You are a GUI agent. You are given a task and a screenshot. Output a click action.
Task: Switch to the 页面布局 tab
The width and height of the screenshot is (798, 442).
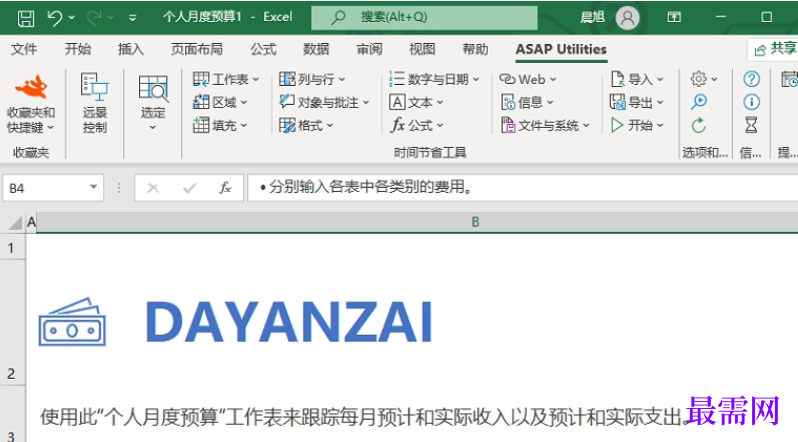pos(197,49)
